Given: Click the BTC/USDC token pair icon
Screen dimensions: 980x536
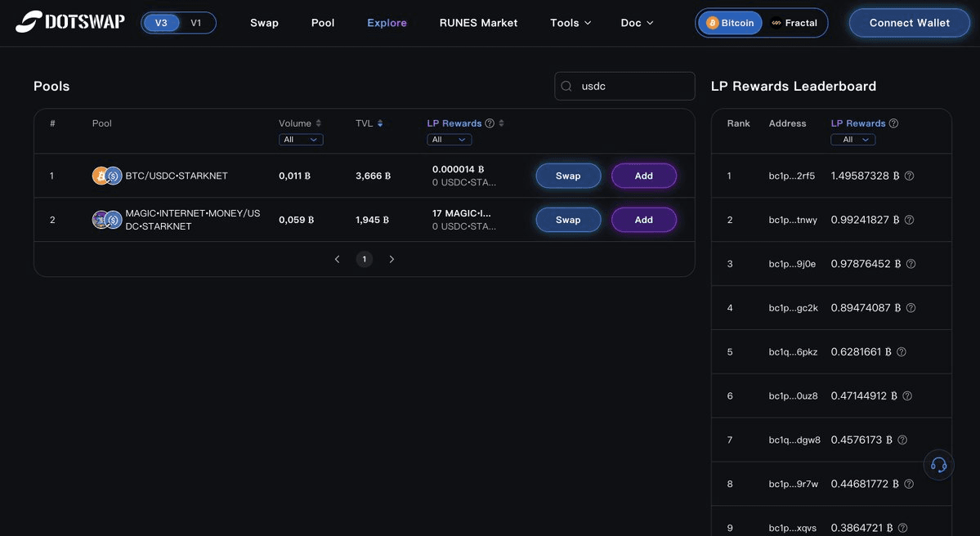Looking at the screenshot, I should coord(107,176).
